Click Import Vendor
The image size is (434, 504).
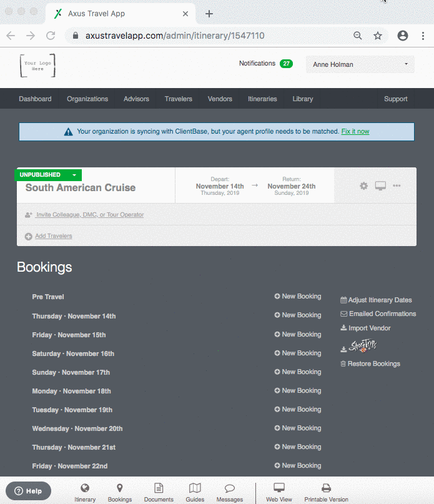pos(365,328)
